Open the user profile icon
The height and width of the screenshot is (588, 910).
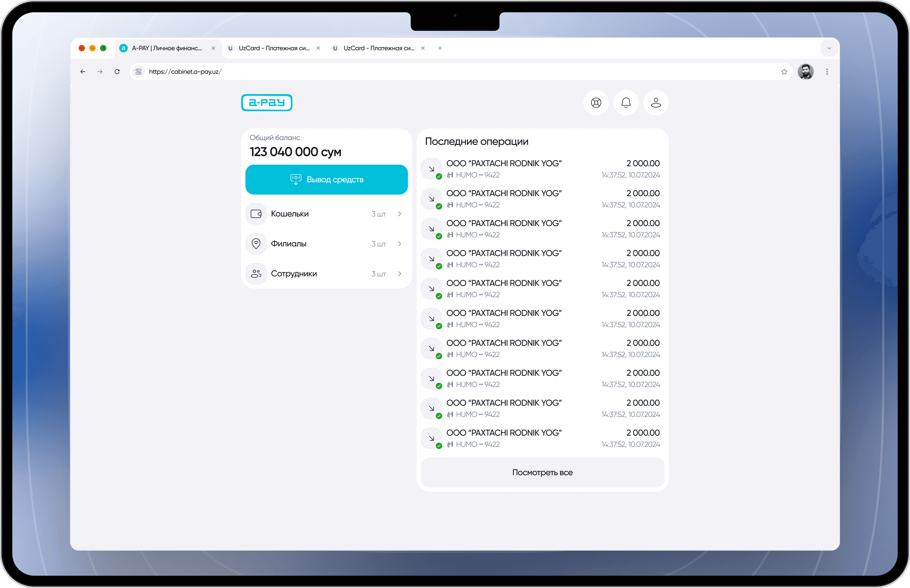click(656, 103)
